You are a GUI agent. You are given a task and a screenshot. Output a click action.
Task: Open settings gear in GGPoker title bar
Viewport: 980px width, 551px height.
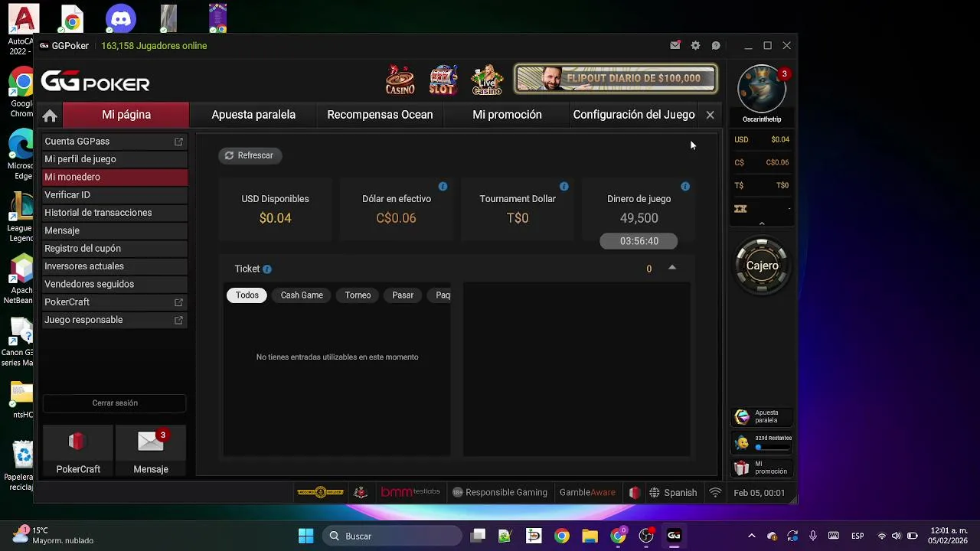[x=695, y=46]
